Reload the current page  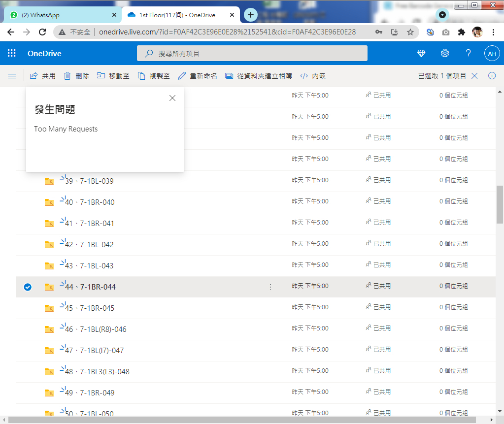(42, 32)
